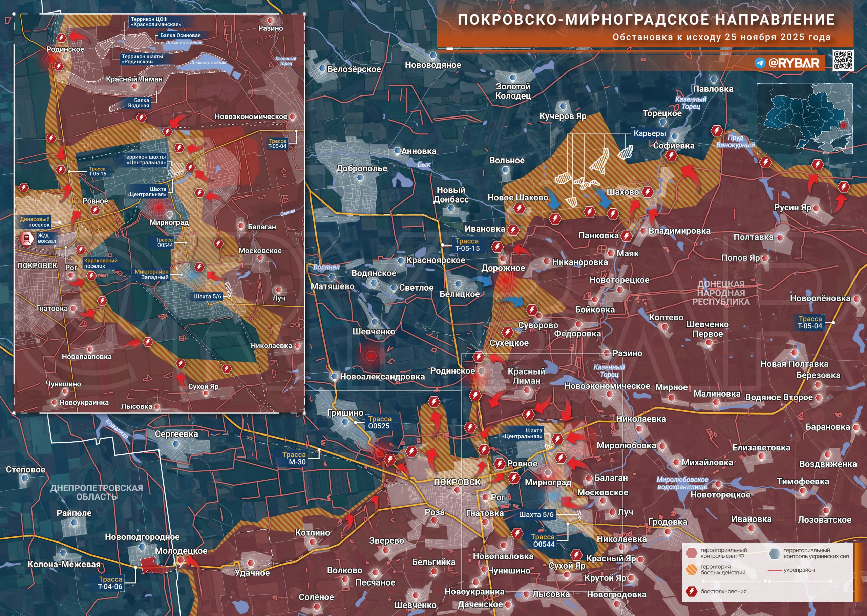Screen dimensions: 867x616
Task: Click the railway station icon near Ж/д вокзал
Action: [27, 239]
